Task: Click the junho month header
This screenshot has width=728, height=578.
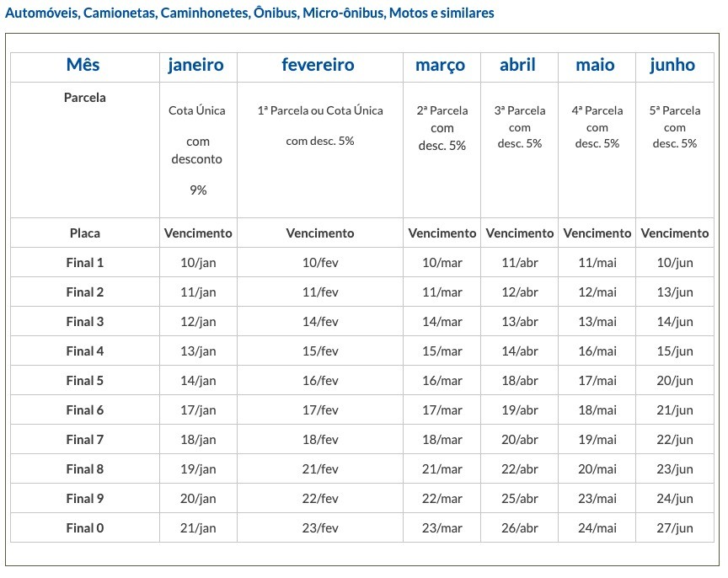Action: [672, 65]
